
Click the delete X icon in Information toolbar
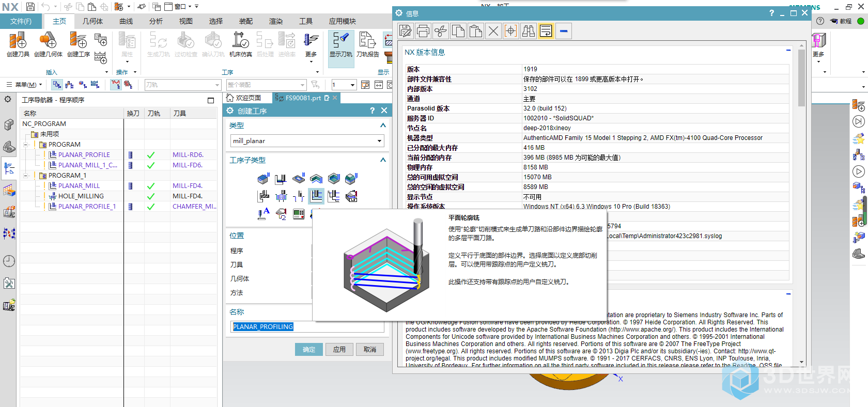pos(493,31)
